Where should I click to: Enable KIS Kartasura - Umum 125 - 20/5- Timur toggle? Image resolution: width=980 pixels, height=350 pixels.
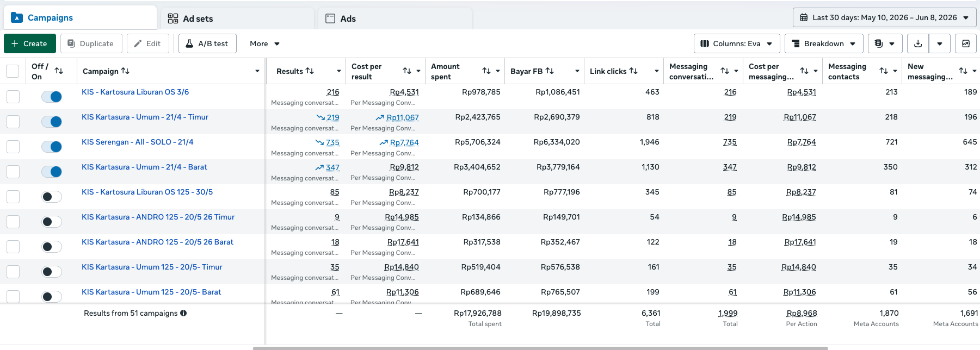coord(52,271)
